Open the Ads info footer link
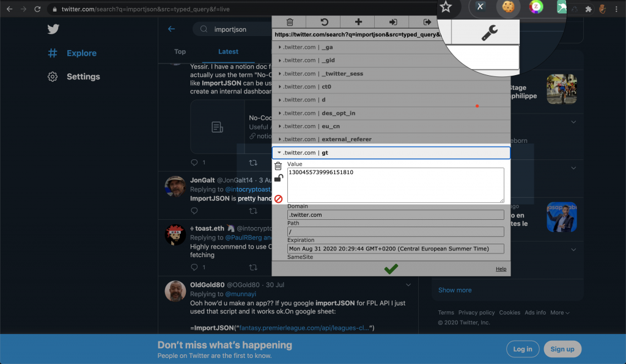The height and width of the screenshot is (364, 626). click(x=535, y=313)
